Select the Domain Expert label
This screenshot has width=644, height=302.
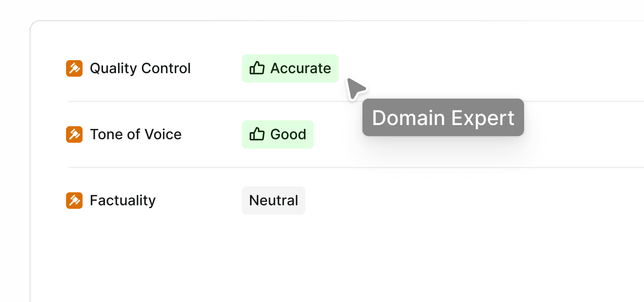[443, 118]
